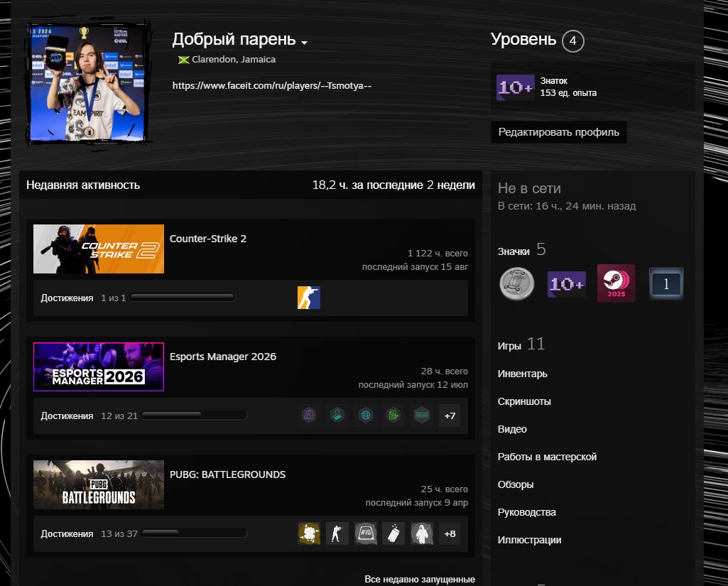Click the joystick Esports Manager achievement icon
Screen dimensions: 728x586
click(337, 415)
